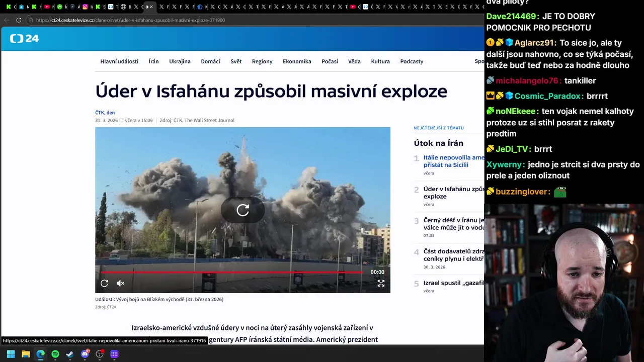Open the purple grid app in taskbar

(114, 354)
